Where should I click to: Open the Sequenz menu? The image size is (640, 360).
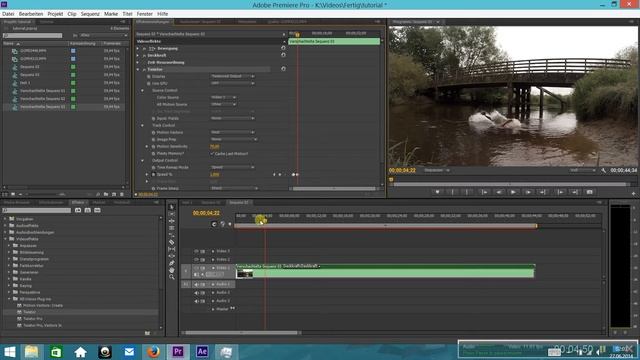coord(90,13)
